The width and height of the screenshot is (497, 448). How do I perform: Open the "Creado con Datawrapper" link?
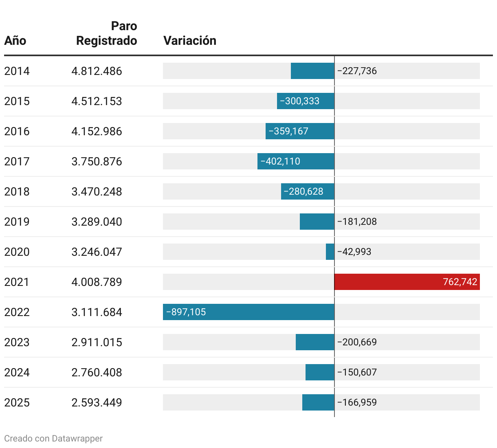pos(53,438)
